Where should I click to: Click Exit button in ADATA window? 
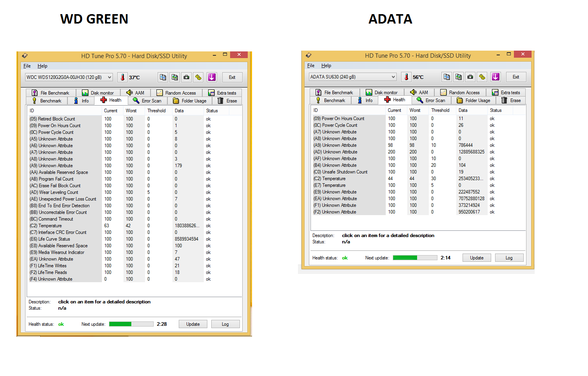[x=516, y=77]
